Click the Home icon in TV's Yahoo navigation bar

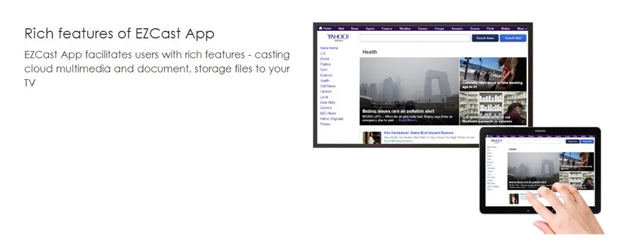click(x=321, y=28)
